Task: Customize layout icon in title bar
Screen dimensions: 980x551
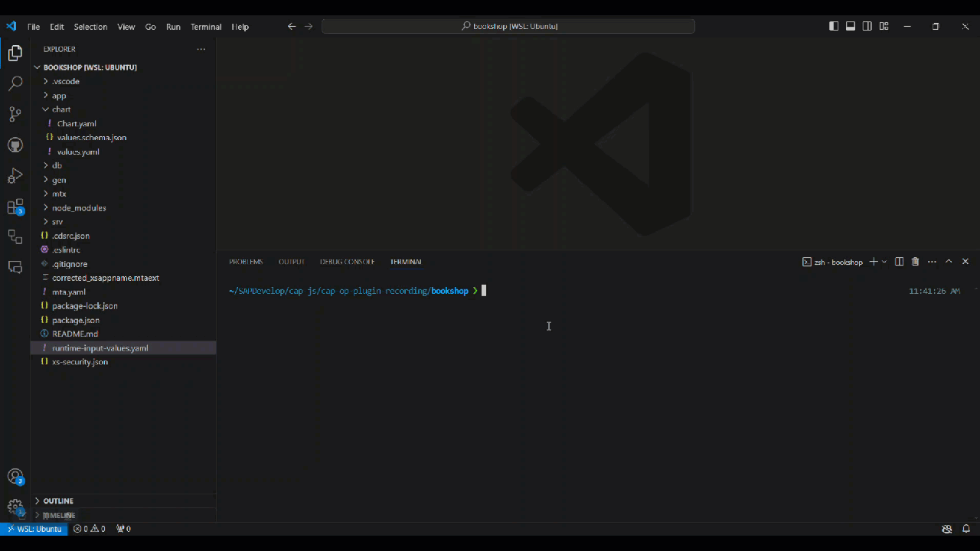Action: click(884, 26)
